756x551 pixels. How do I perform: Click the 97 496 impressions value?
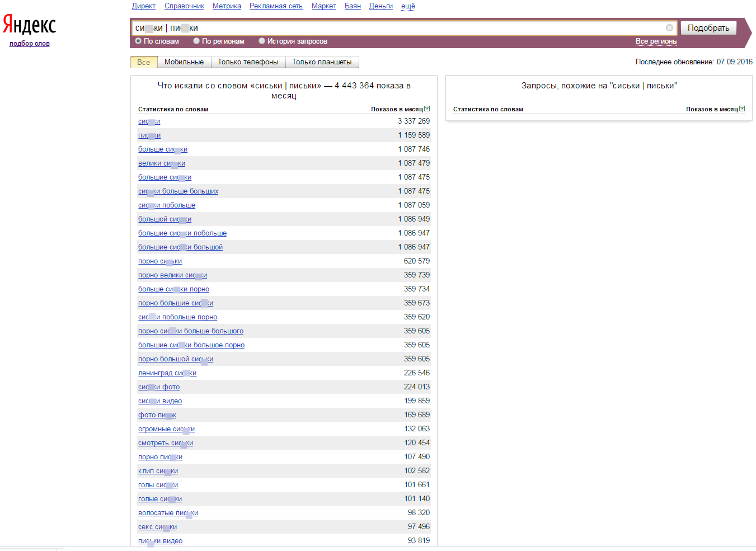(x=419, y=527)
